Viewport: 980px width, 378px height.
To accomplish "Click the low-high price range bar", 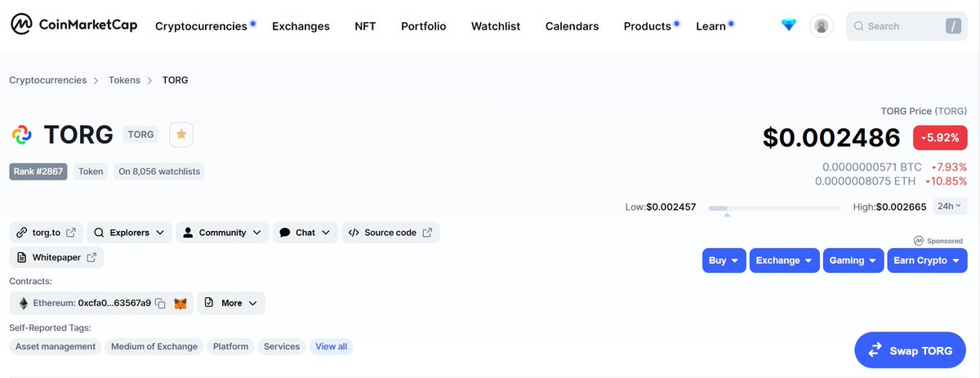I will pyautogui.click(x=774, y=209).
